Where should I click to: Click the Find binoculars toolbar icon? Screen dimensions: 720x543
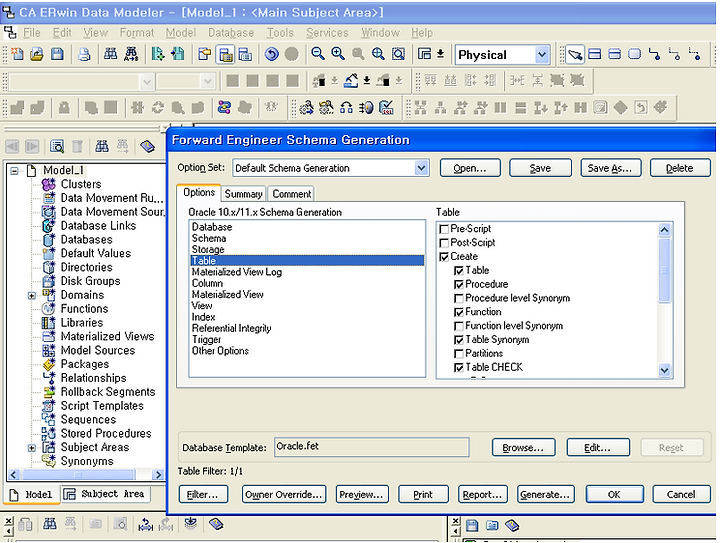click(110, 54)
